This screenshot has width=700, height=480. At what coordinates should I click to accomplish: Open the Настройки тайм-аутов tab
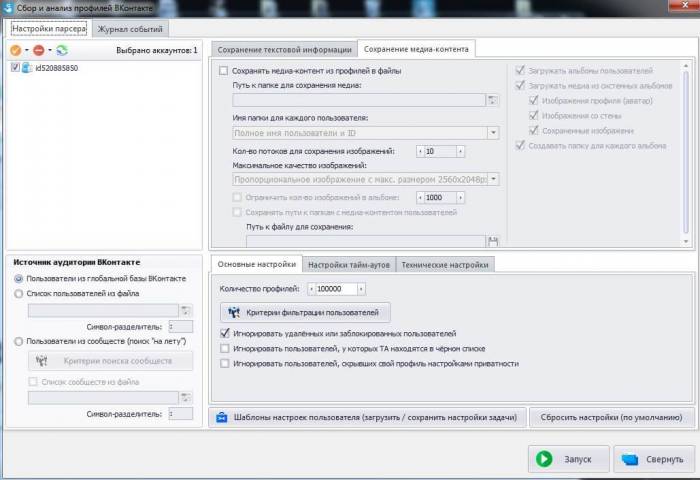coord(350,265)
